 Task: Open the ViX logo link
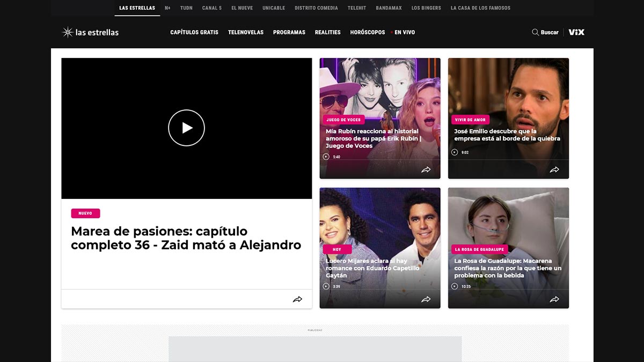[576, 32]
